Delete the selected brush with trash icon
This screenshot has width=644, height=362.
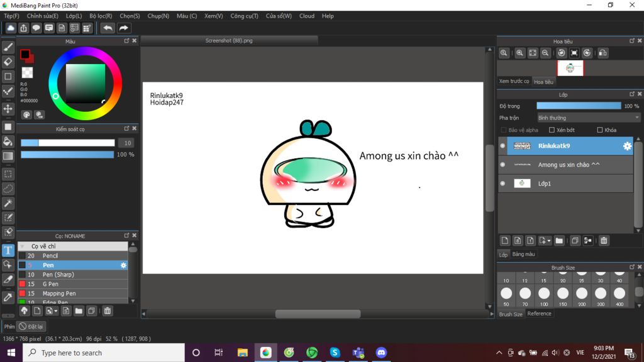(107, 310)
